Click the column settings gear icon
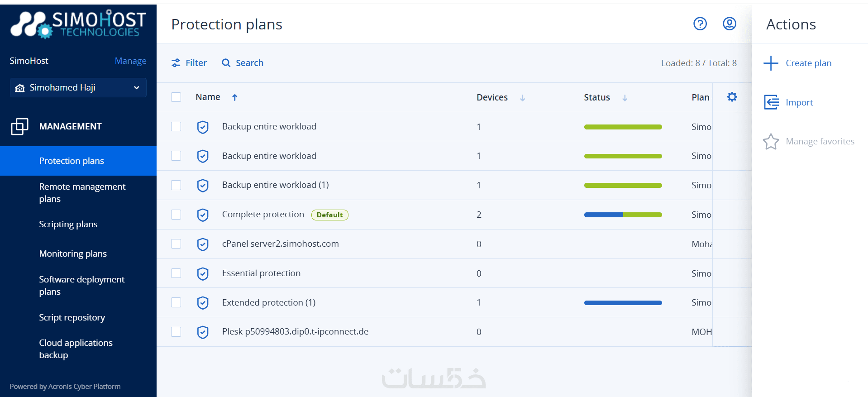 coord(732,97)
